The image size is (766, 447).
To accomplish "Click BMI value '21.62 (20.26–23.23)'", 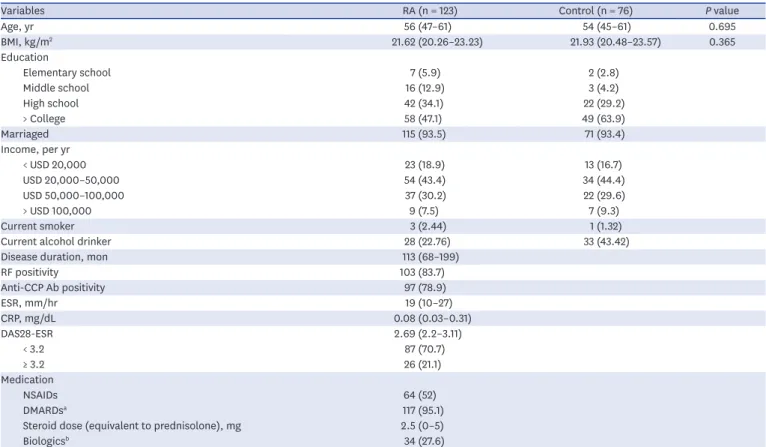I will point(437,42).
